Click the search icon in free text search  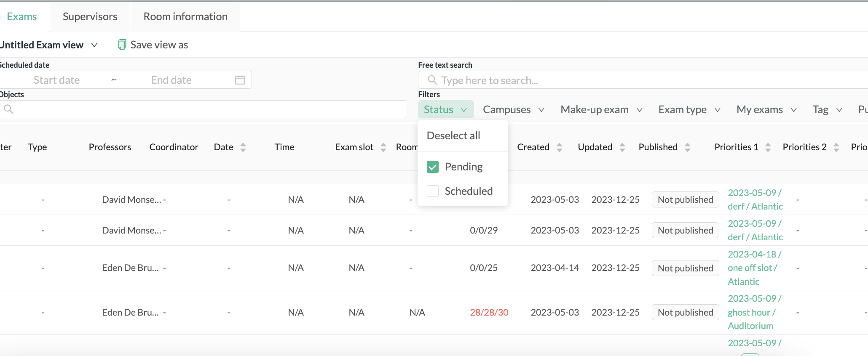pos(432,80)
